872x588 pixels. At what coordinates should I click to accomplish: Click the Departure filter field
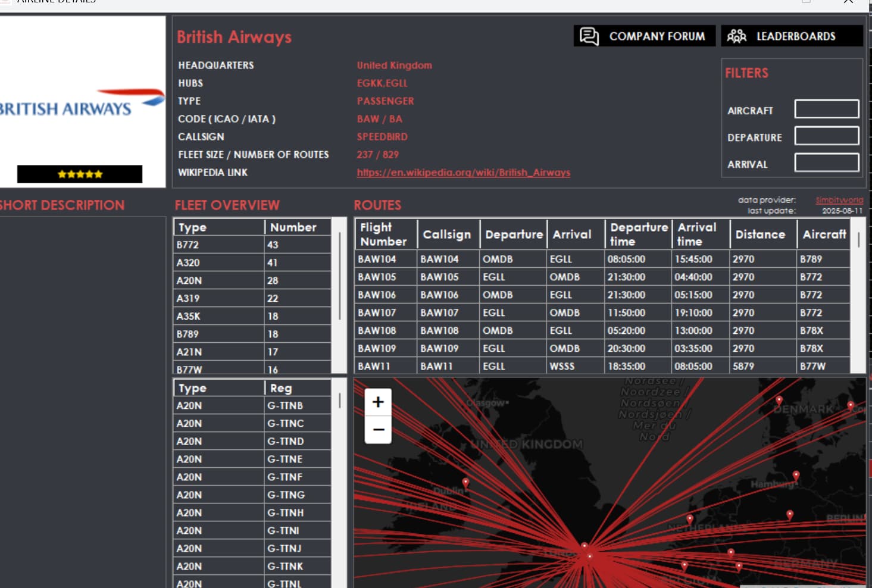pyautogui.click(x=827, y=136)
